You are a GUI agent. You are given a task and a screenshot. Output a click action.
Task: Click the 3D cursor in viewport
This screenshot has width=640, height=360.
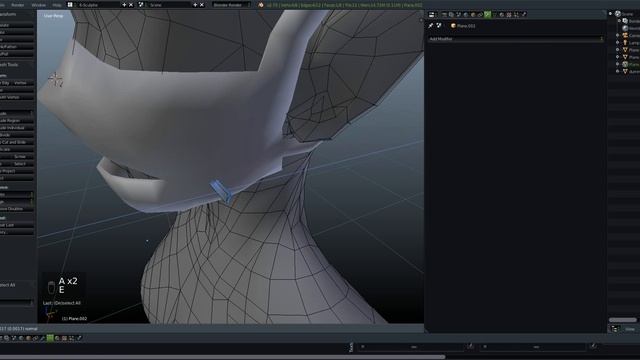(x=56, y=79)
